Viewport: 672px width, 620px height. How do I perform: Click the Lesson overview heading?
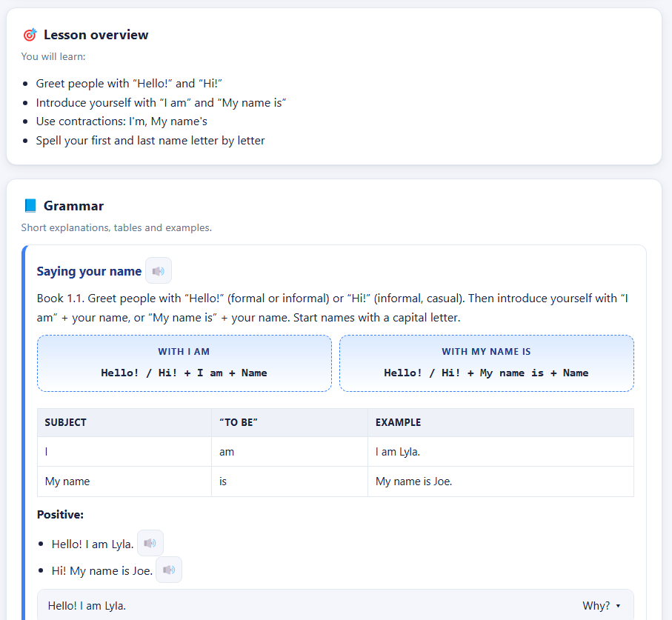96,35
